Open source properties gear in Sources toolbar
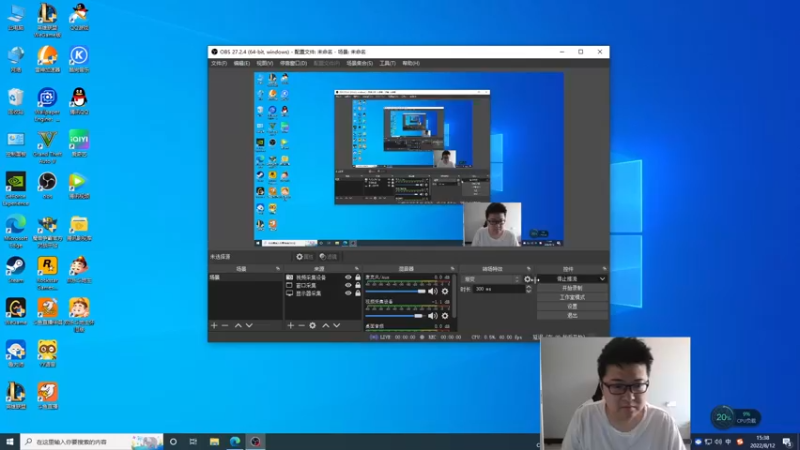The image size is (800, 450). (x=312, y=326)
